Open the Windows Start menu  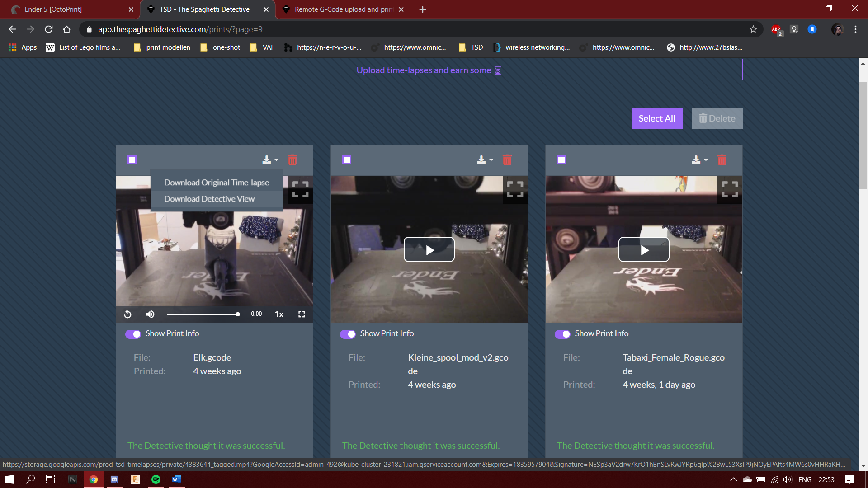10,479
